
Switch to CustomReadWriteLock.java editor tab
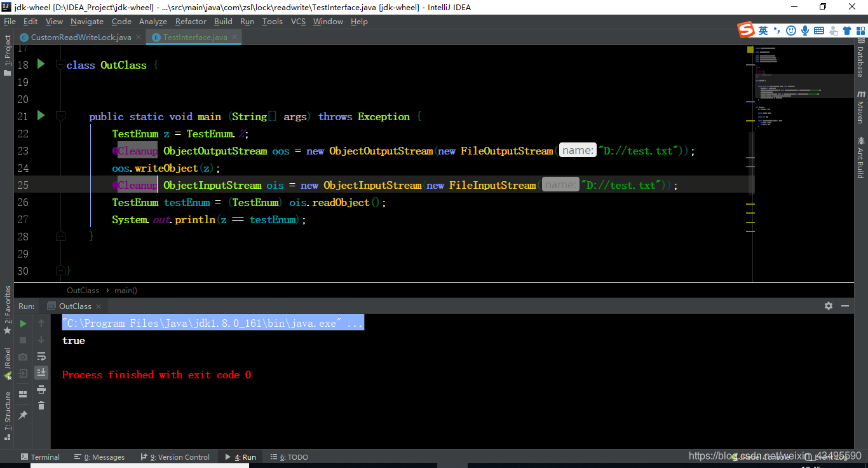click(x=81, y=38)
